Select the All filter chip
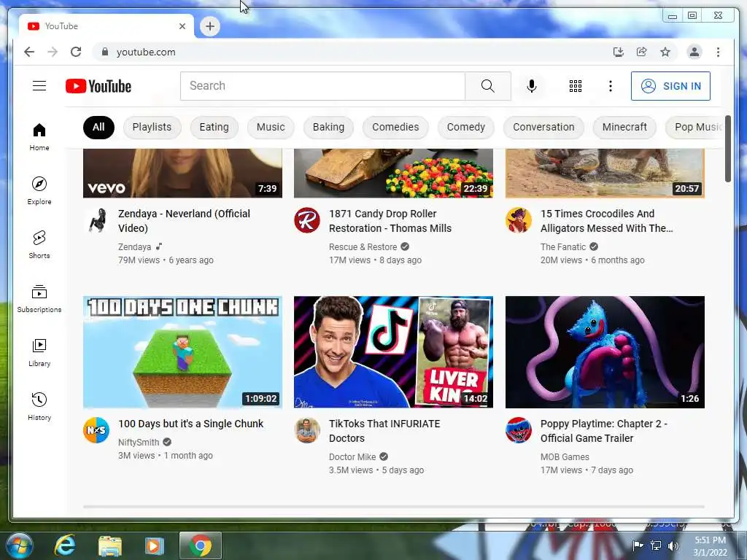The image size is (747, 560). [x=98, y=127]
